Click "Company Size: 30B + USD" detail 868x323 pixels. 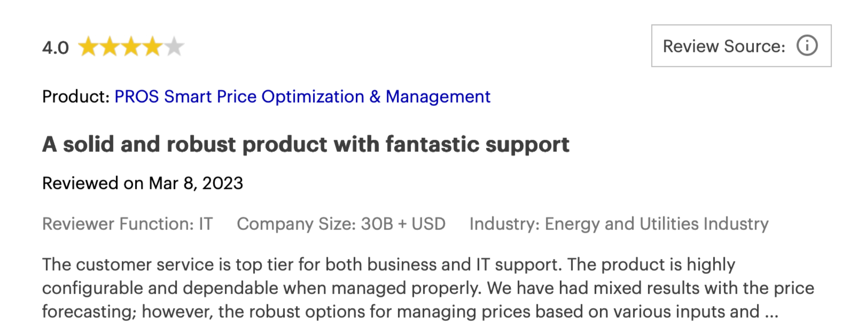[x=341, y=224]
